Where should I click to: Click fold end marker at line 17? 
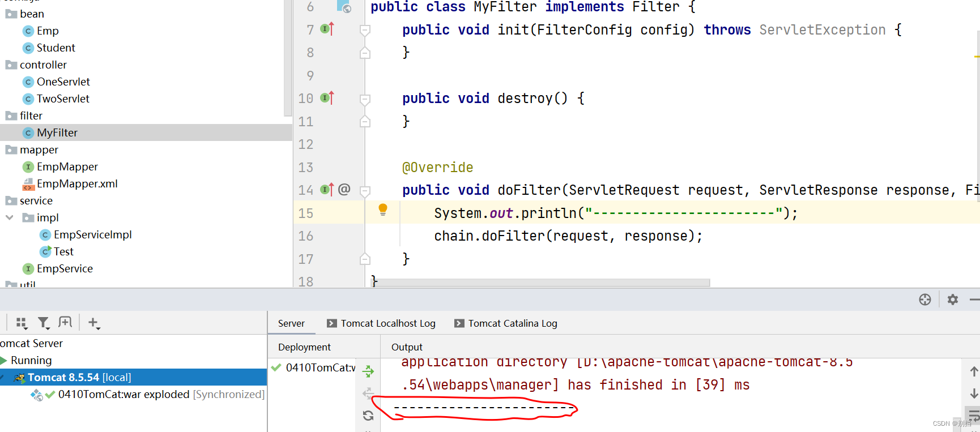(365, 259)
